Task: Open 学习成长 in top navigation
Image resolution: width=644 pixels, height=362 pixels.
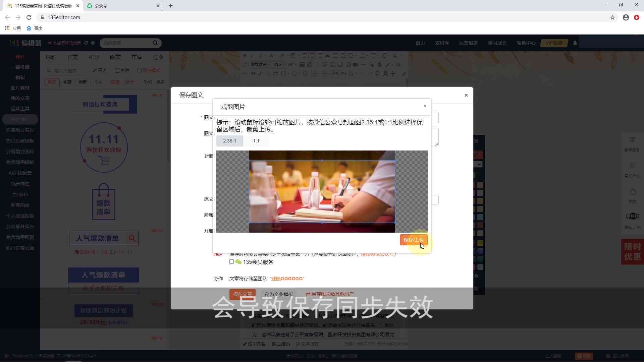Action: (x=497, y=43)
